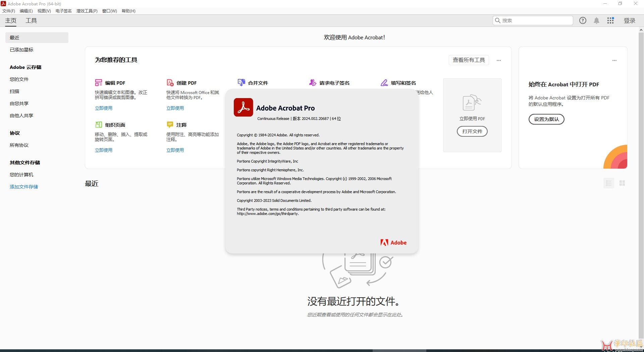Open the apps grid icon
This screenshot has height=352, width=644.
(x=610, y=20)
